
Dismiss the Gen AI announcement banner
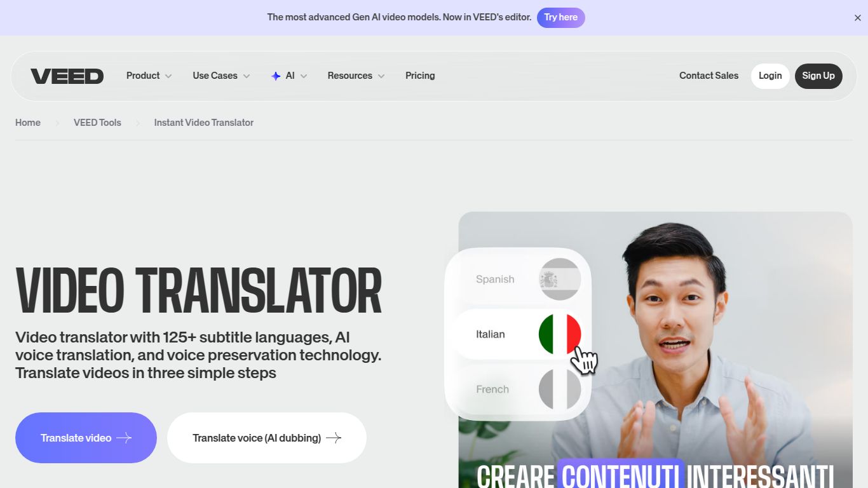pyautogui.click(x=857, y=17)
